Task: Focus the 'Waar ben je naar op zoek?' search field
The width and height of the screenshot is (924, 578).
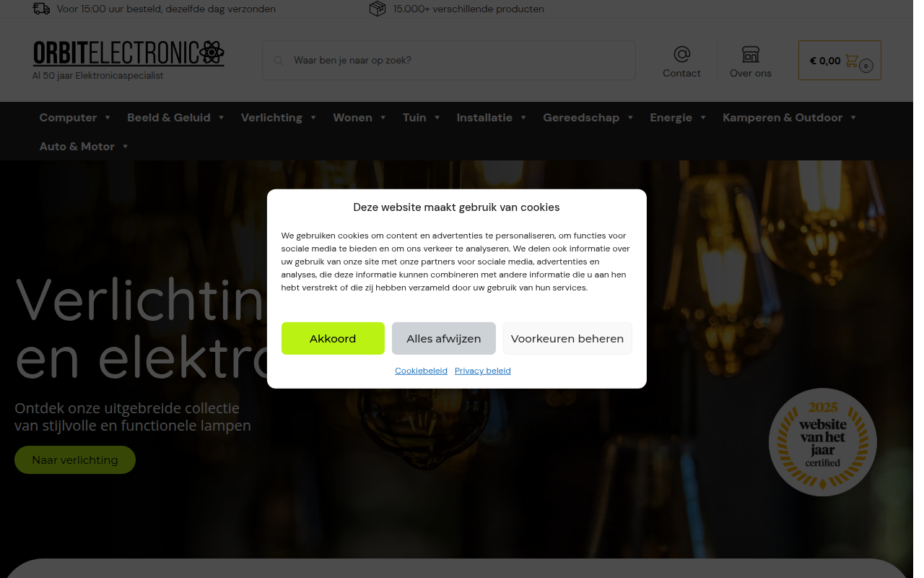Action: point(449,60)
